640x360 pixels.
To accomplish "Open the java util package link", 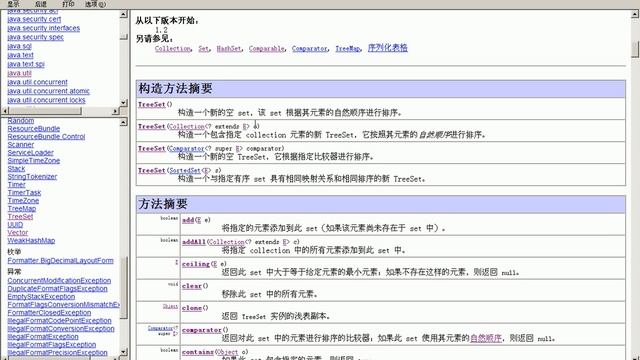I will click(19, 73).
